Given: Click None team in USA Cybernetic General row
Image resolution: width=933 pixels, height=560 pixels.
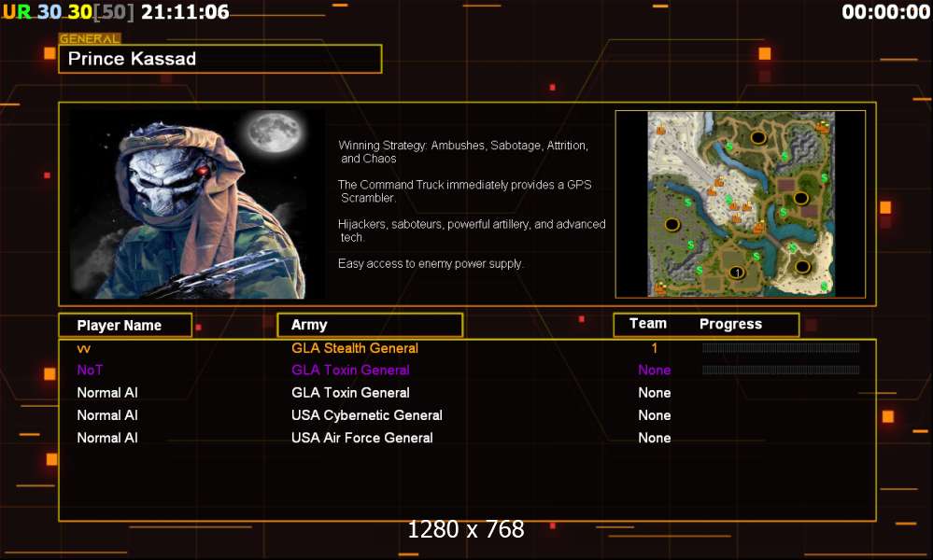Looking at the screenshot, I should point(655,415).
